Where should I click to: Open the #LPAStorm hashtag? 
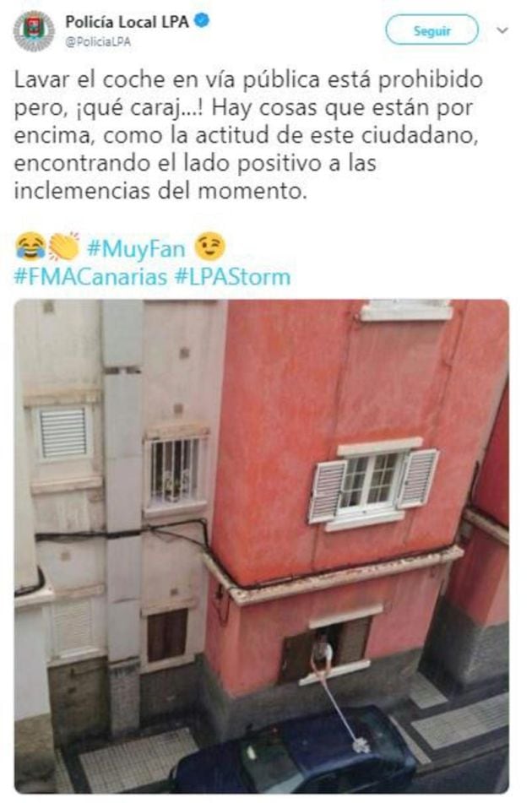point(232,277)
